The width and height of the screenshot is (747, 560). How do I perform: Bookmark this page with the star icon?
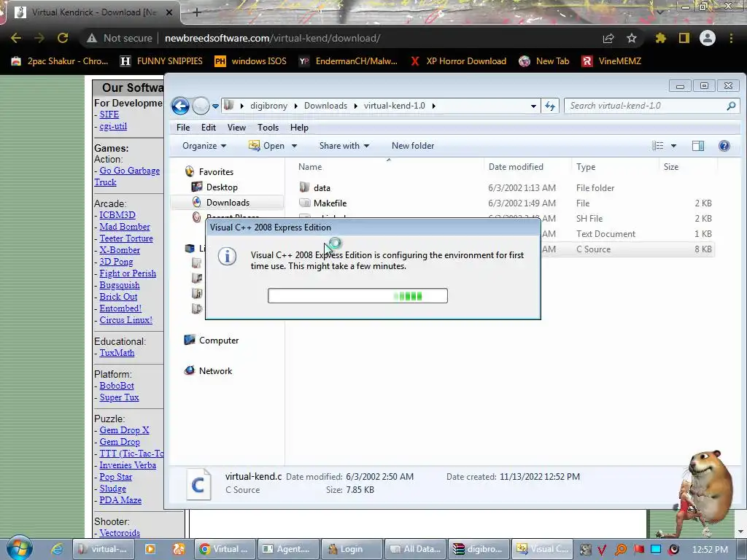point(632,38)
